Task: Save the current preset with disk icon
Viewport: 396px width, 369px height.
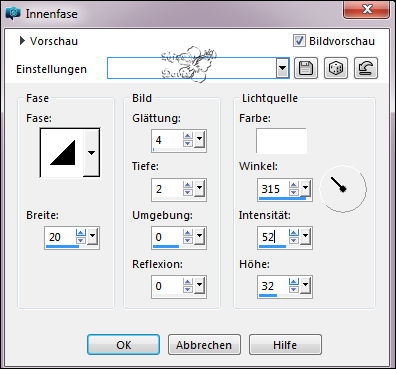Action: pos(306,68)
